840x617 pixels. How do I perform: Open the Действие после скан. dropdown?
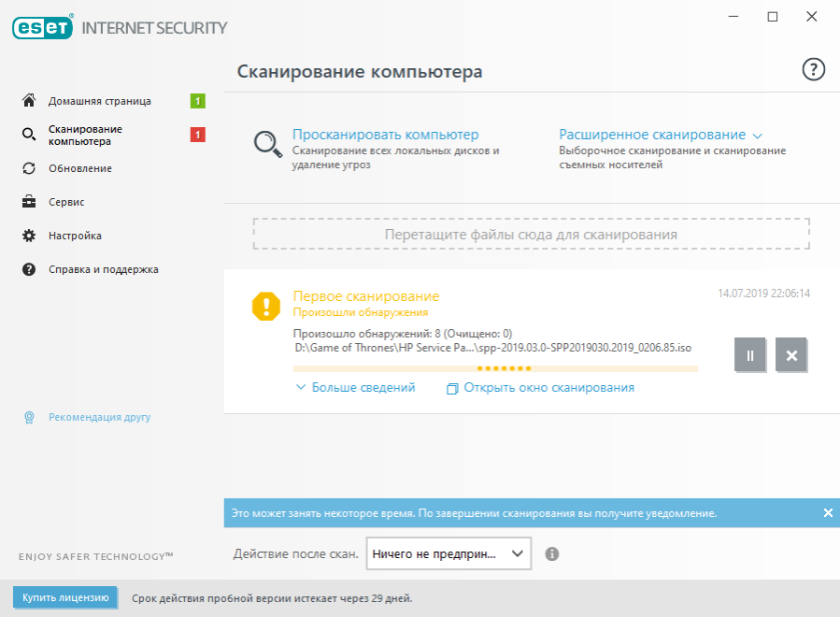448,553
